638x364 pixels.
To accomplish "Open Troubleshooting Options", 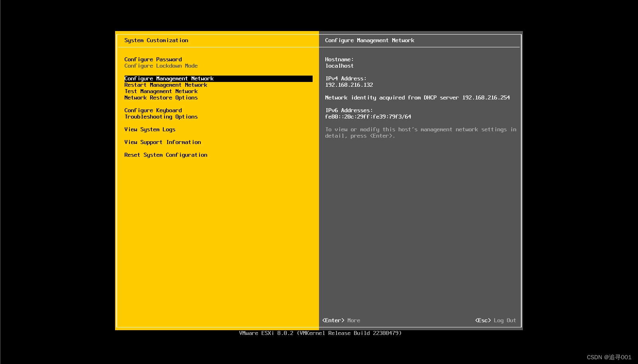I will (161, 117).
